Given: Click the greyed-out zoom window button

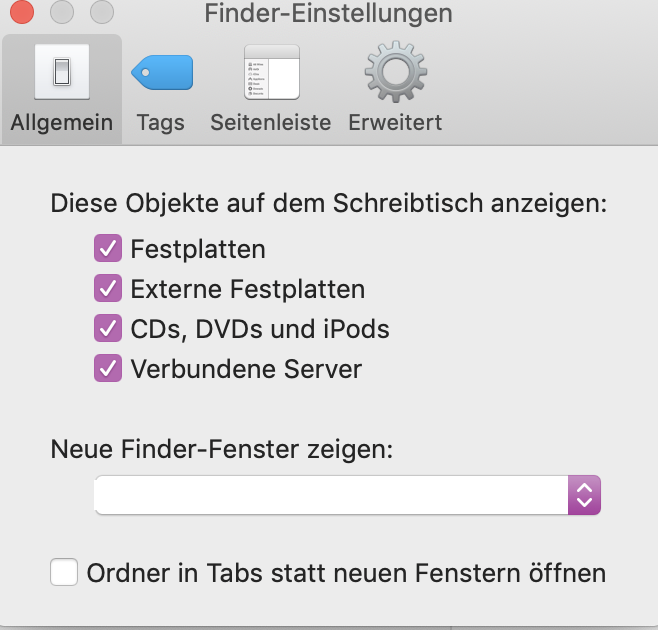Looking at the screenshot, I should (x=101, y=14).
